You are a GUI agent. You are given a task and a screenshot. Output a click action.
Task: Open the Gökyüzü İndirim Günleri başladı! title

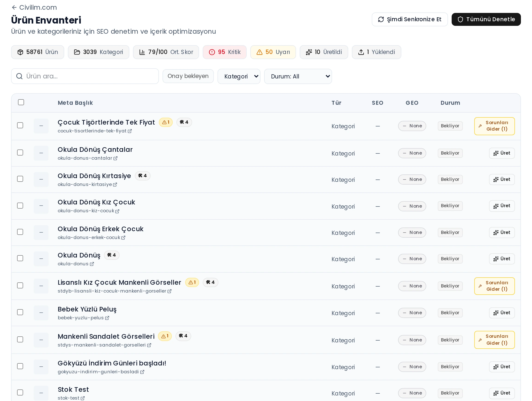click(x=112, y=363)
